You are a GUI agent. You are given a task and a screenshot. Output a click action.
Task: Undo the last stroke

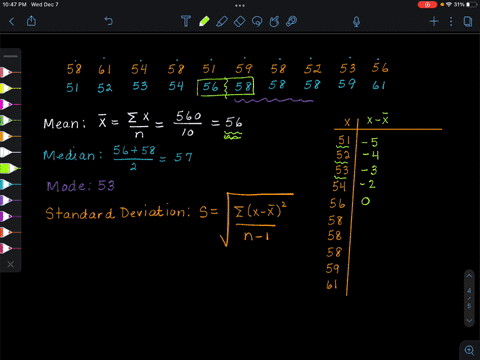(x=109, y=21)
